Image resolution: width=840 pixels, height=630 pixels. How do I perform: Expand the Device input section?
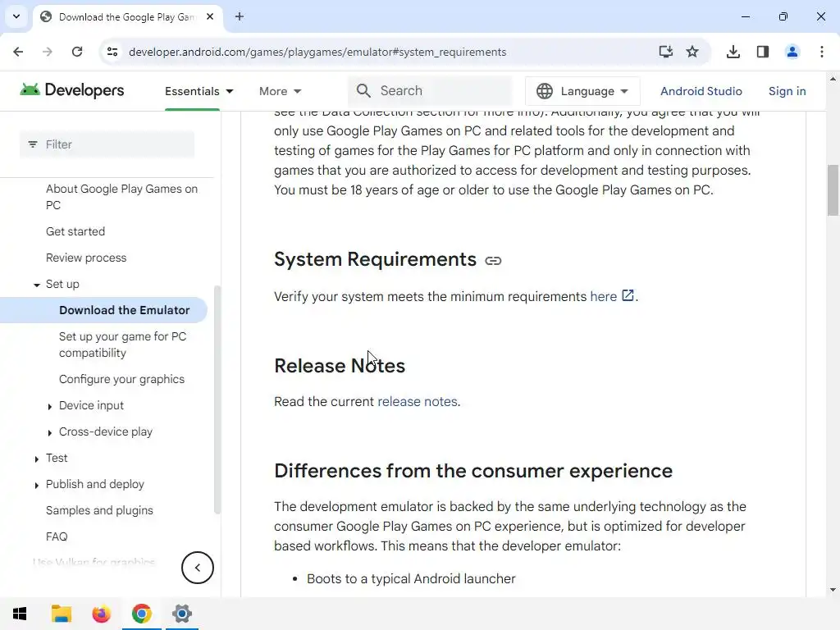[50, 407]
